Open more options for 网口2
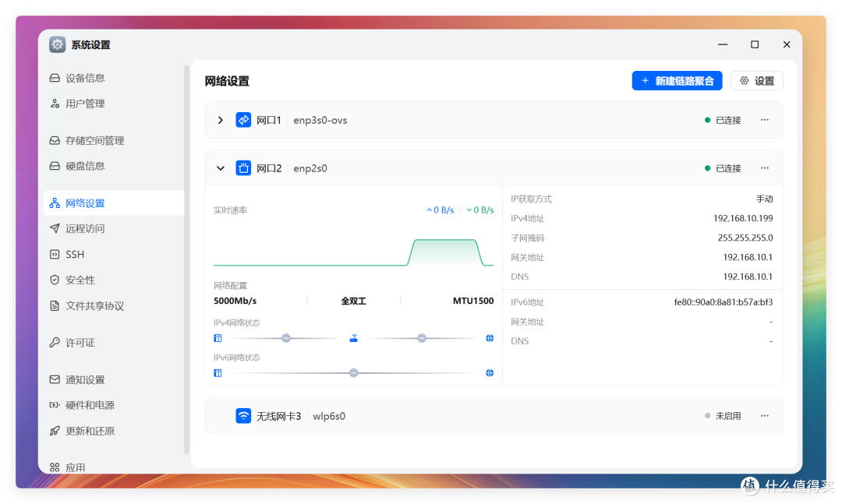The image size is (842, 504). point(765,168)
